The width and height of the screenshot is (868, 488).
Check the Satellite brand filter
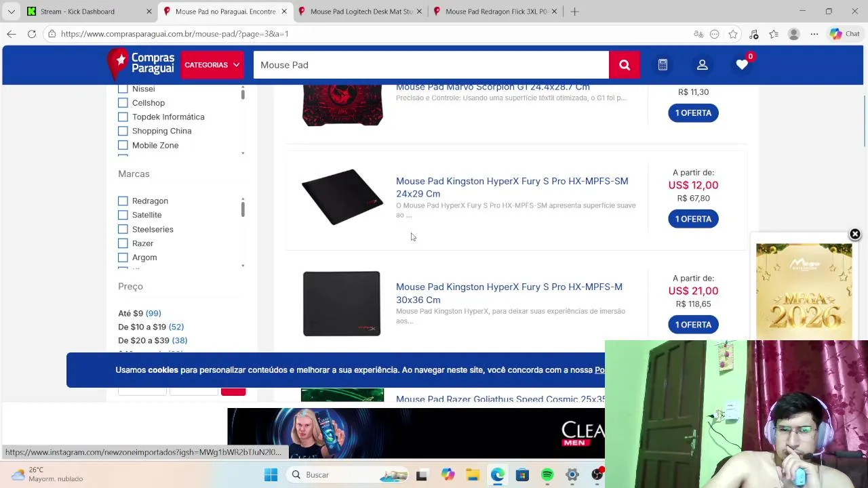(x=123, y=215)
